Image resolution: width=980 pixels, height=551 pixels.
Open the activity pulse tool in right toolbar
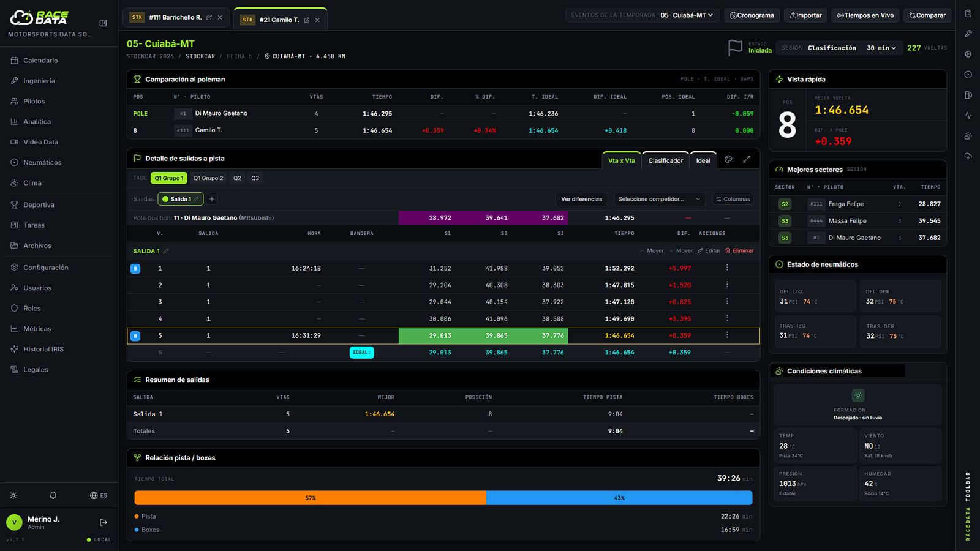(x=968, y=115)
